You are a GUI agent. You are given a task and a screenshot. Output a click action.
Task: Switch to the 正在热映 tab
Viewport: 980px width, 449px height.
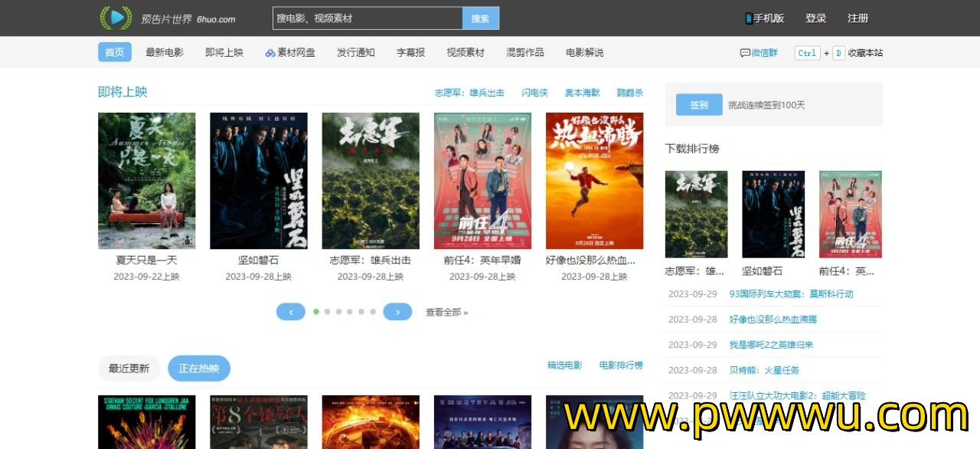[x=199, y=369]
